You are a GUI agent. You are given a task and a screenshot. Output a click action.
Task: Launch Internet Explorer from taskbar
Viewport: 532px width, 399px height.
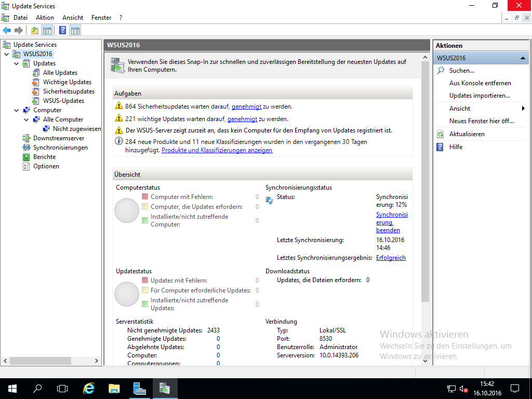click(x=89, y=389)
